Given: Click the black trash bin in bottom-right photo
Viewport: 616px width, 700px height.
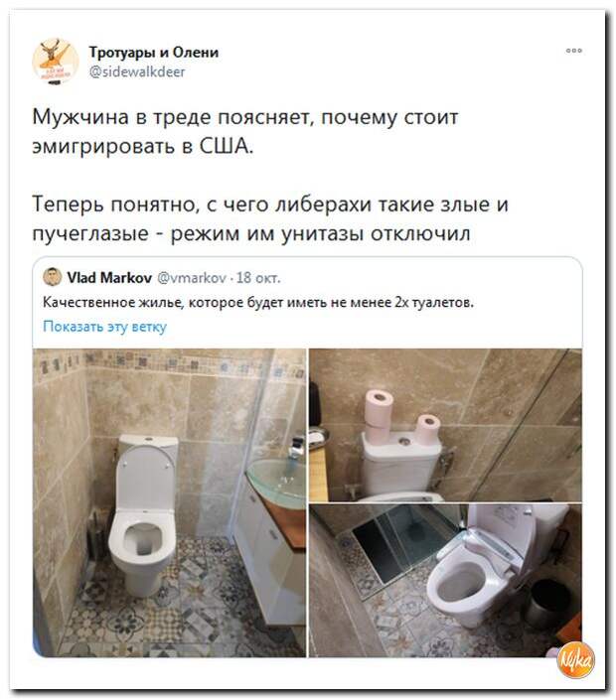Looking at the screenshot, I should pos(548,603).
